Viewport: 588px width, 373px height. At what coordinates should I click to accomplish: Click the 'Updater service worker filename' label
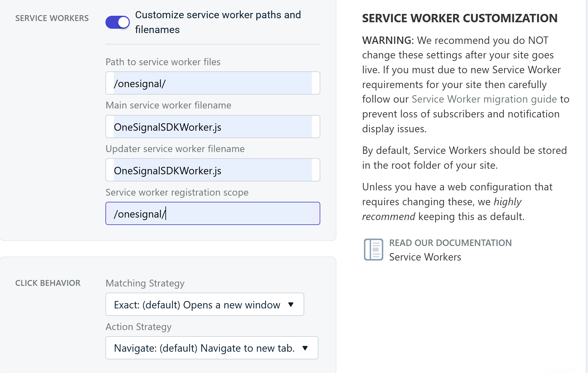coord(175,149)
